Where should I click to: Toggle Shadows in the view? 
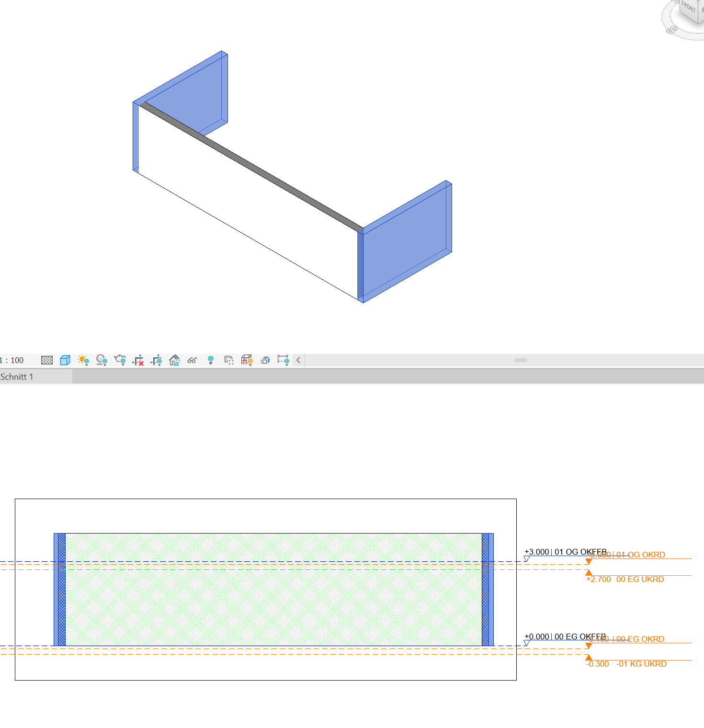(102, 360)
